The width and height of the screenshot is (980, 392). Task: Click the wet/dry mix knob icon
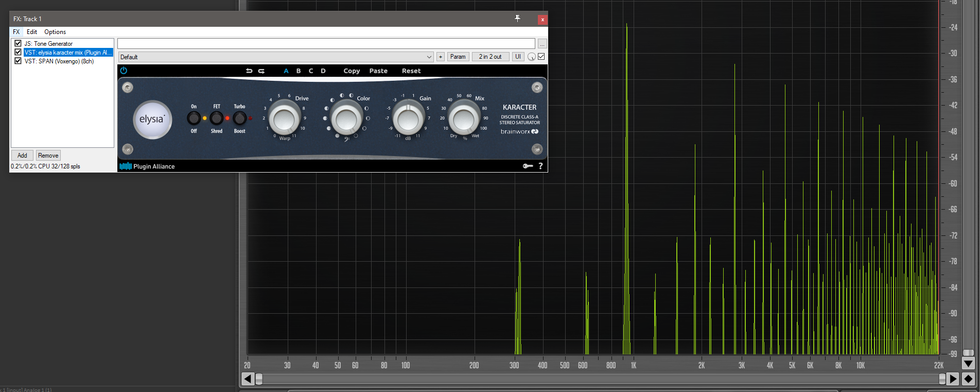(x=532, y=57)
